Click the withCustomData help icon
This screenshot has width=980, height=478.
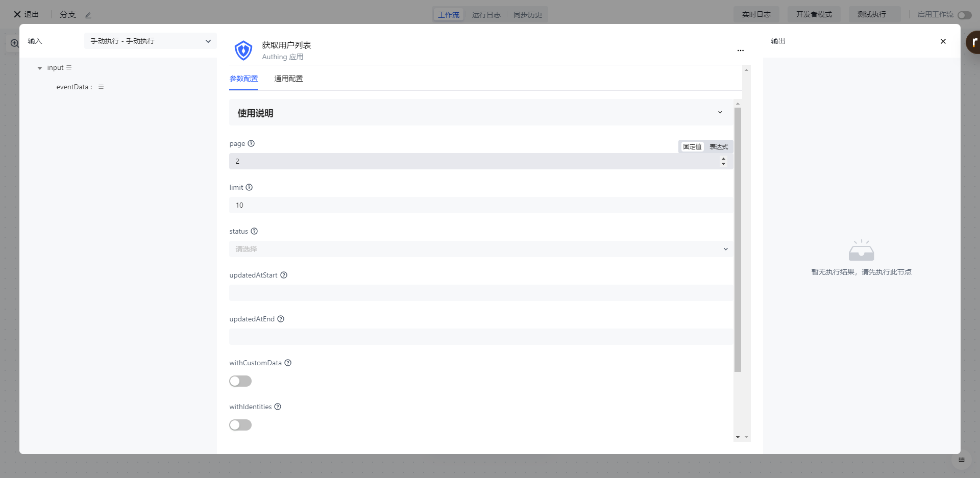click(288, 363)
